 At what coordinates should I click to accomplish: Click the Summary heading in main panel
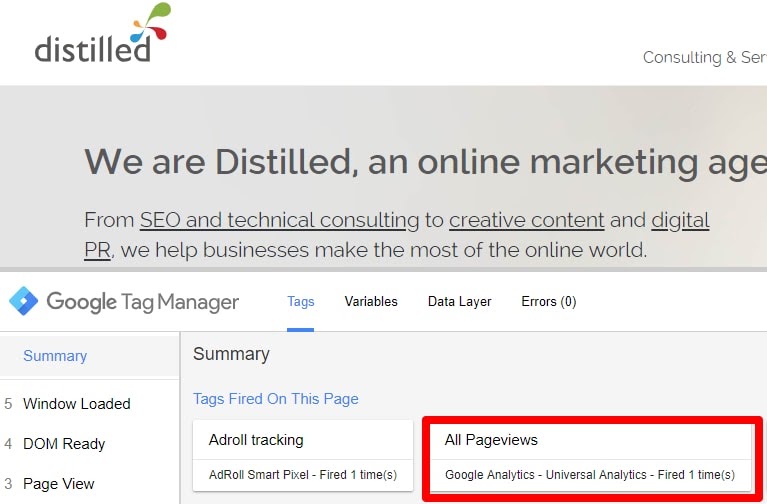click(231, 354)
